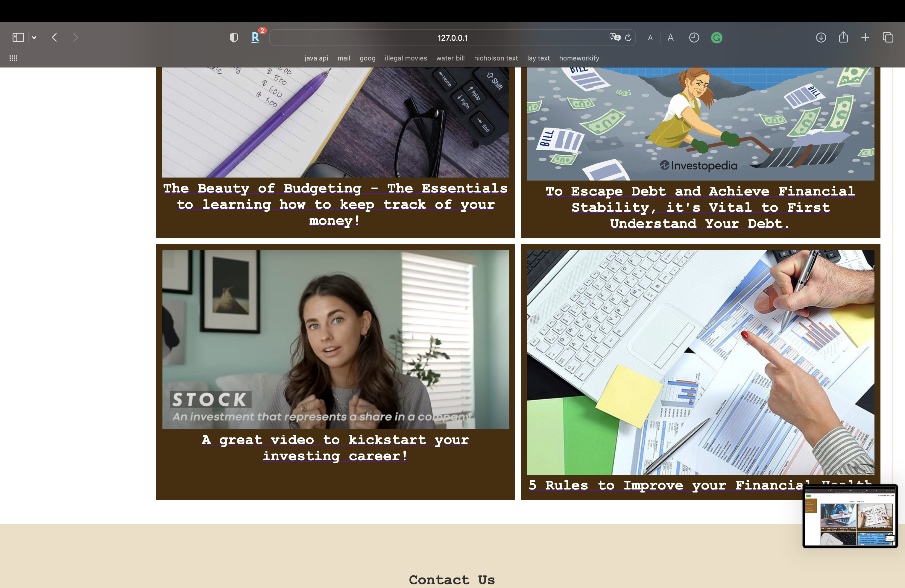Open the history clock icon
Screen dimensions: 905x588
pos(694,37)
